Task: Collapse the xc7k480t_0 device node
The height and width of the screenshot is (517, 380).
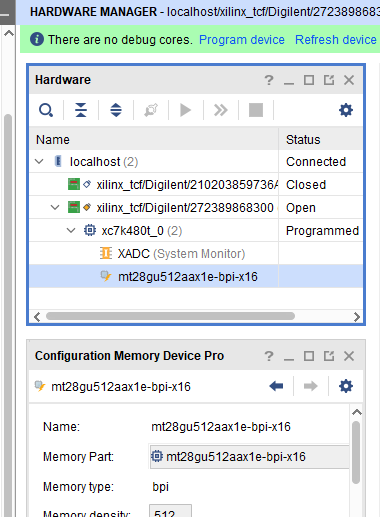Action: [71, 231]
